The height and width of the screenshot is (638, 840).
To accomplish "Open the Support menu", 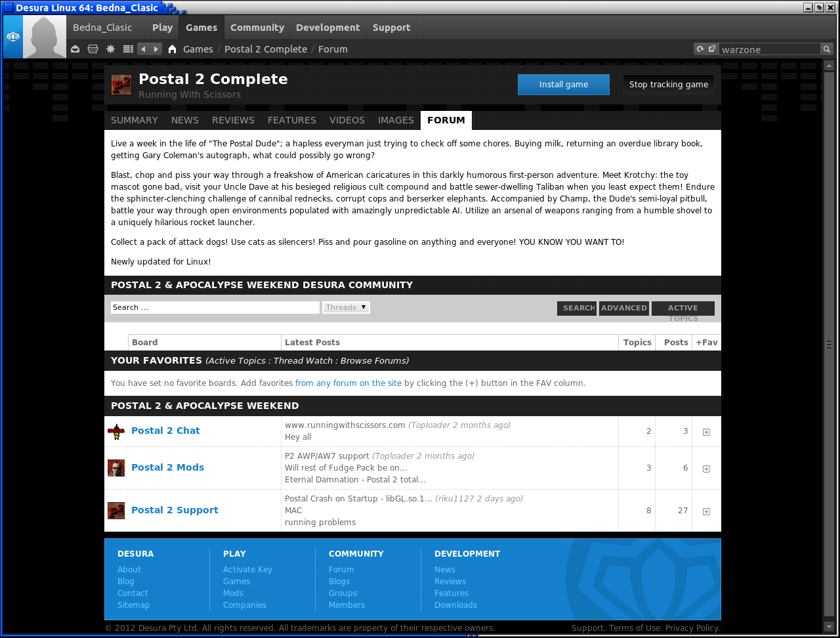I will coord(392,28).
